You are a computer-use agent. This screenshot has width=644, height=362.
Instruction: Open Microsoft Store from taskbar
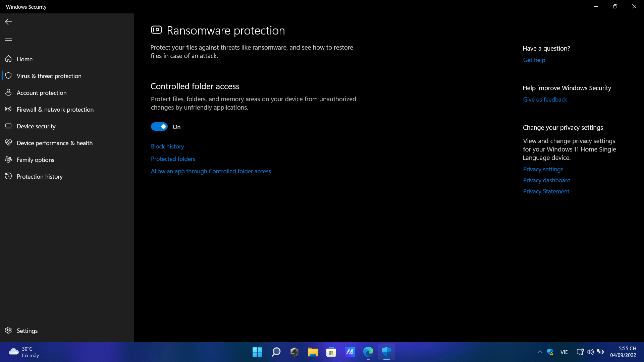point(331,352)
